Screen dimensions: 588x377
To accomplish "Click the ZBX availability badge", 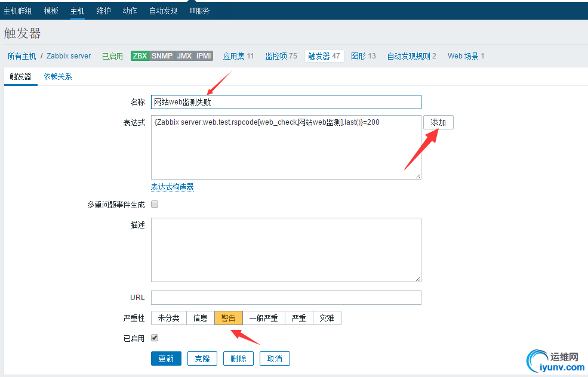I will tap(140, 56).
